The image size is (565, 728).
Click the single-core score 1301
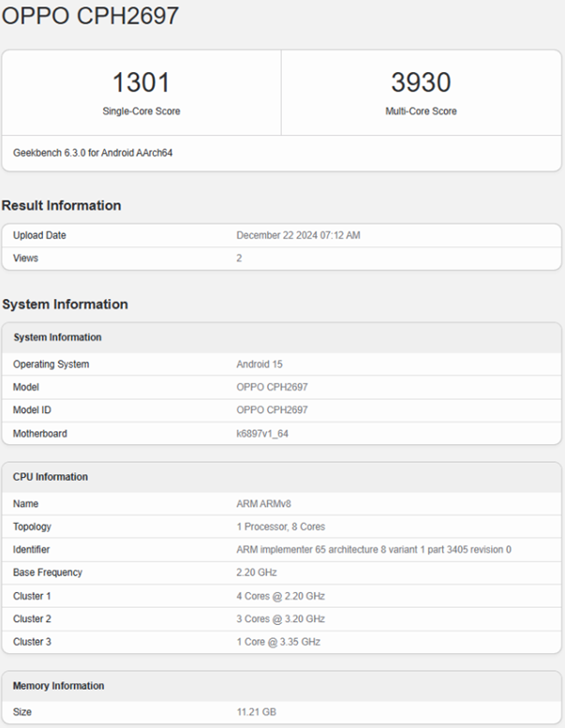[141, 82]
